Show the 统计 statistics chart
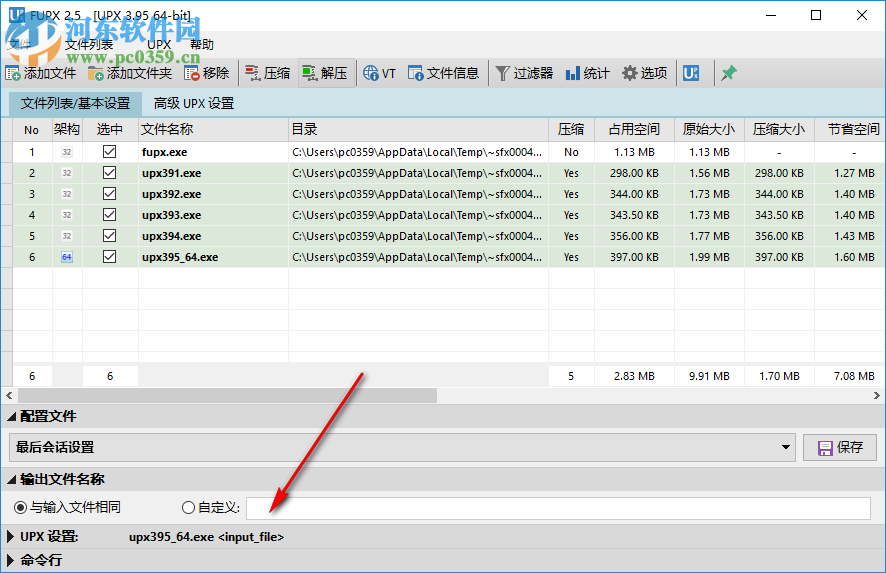The width and height of the screenshot is (886, 573). (x=588, y=73)
